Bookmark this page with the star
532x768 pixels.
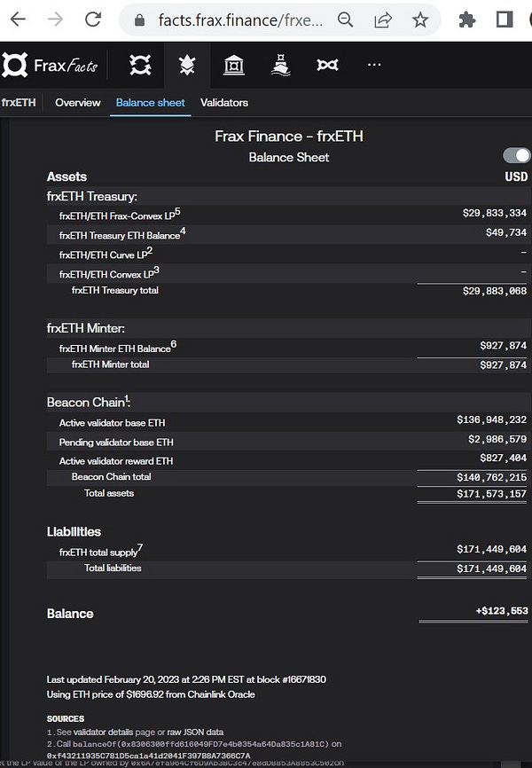coord(419,20)
